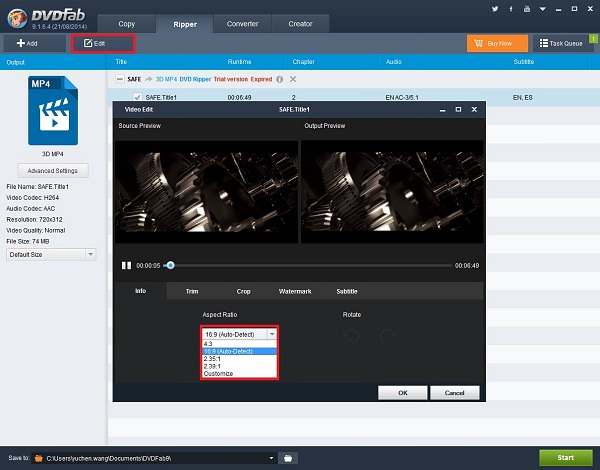Open the Save to path dropdown
This screenshot has width=600, height=470.
tap(271, 458)
